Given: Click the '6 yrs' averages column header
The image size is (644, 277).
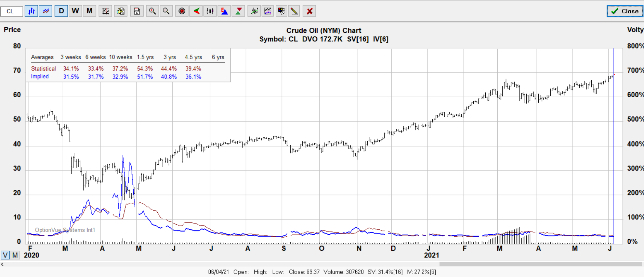Looking at the screenshot, I should click(x=218, y=57).
